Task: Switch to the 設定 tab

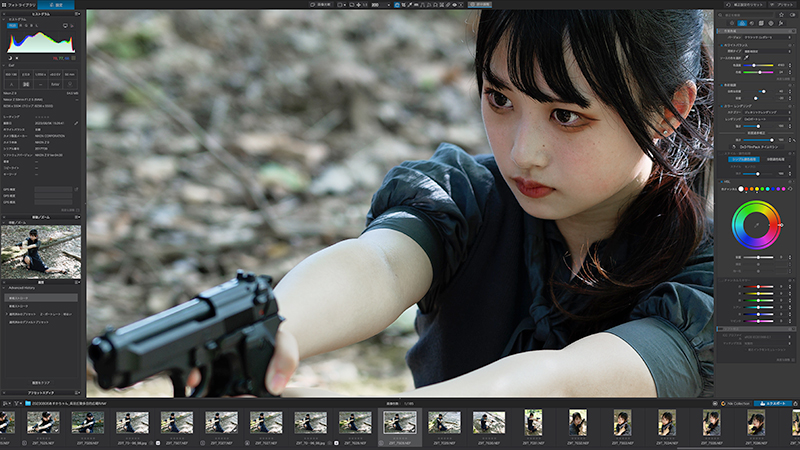Action: 56,5
